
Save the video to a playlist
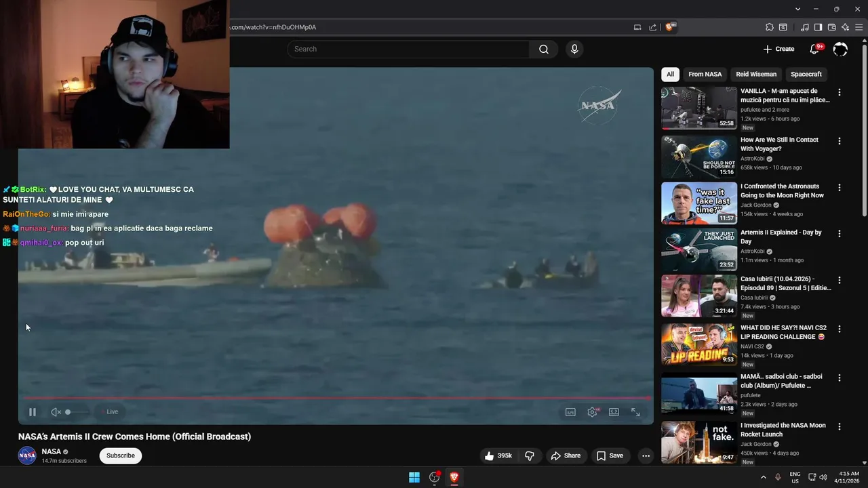[x=610, y=455]
